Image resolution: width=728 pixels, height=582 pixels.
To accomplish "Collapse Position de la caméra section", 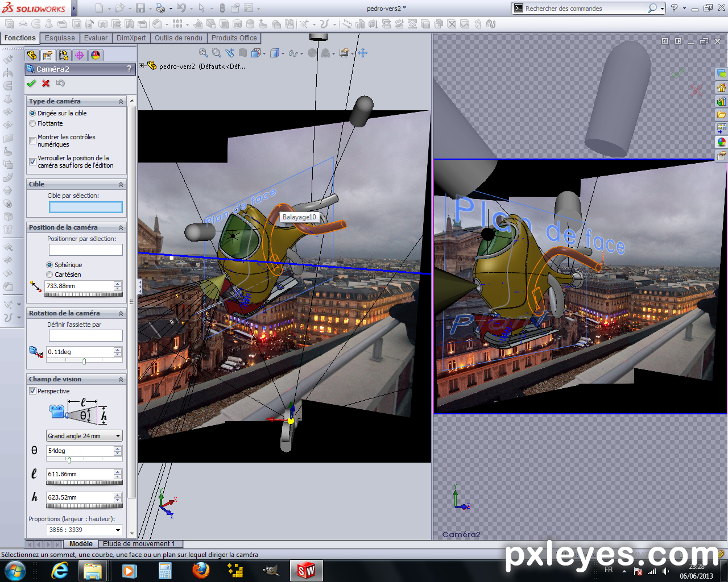I will (x=121, y=227).
